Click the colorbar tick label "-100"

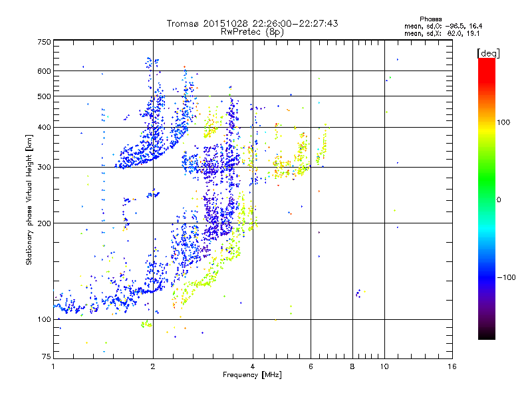tap(506, 277)
